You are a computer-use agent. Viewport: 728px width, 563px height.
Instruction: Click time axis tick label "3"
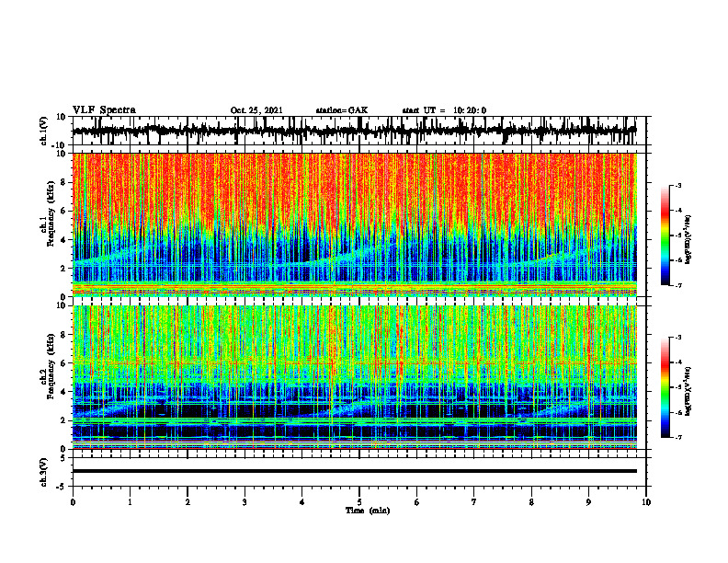click(x=245, y=502)
